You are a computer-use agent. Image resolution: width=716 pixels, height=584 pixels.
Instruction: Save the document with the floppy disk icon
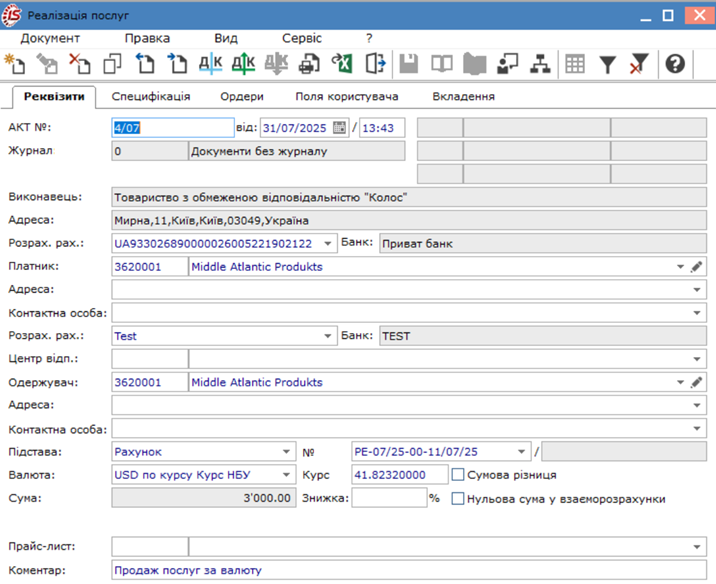pyautogui.click(x=409, y=63)
